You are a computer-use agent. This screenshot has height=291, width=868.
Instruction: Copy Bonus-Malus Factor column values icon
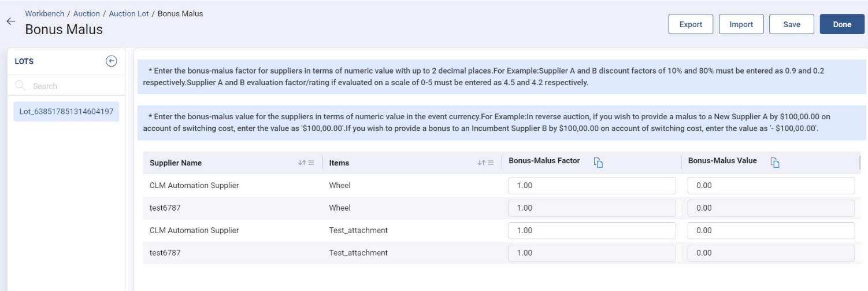tap(599, 163)
